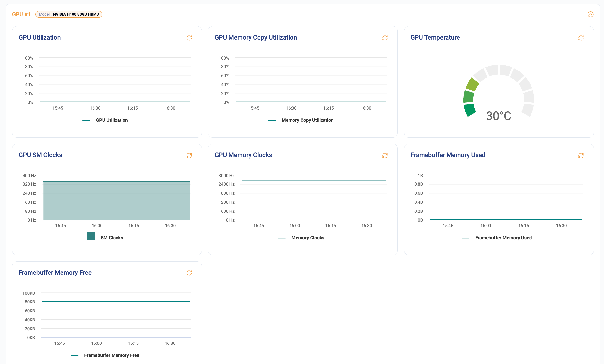The image size is (604, 364).
Task: Refresh the GPU SM Clocks chart
Action: [x=189, y=156]
